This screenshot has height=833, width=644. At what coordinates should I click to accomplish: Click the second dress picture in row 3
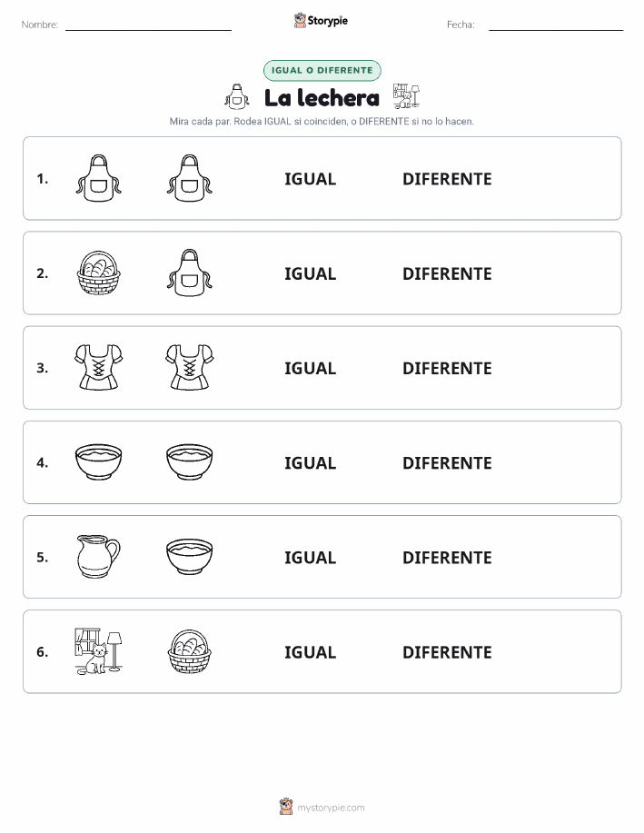(x=189, y=367)
